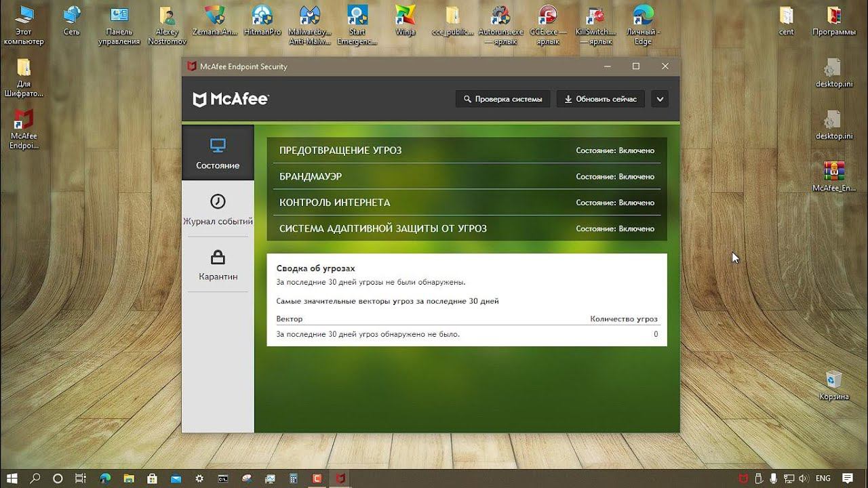Open Mail app from the taskbar
This screenshot has height=488, width=868.
[176, 478]
